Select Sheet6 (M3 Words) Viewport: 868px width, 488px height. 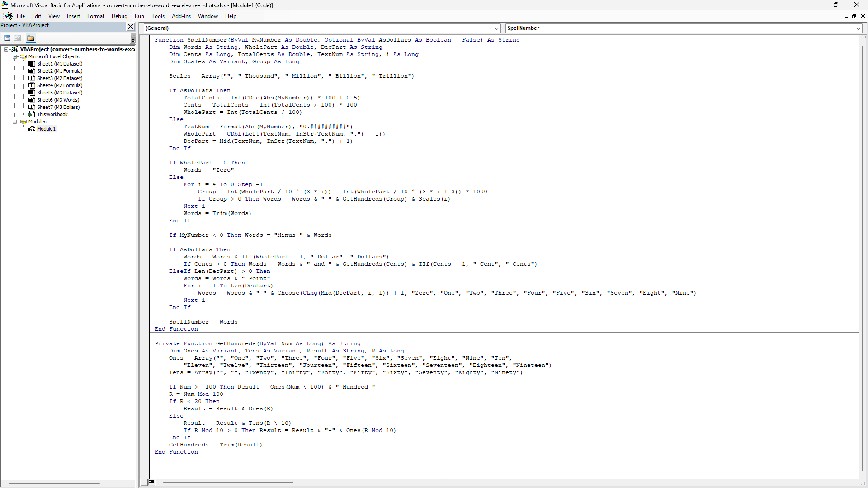point(58,100)
